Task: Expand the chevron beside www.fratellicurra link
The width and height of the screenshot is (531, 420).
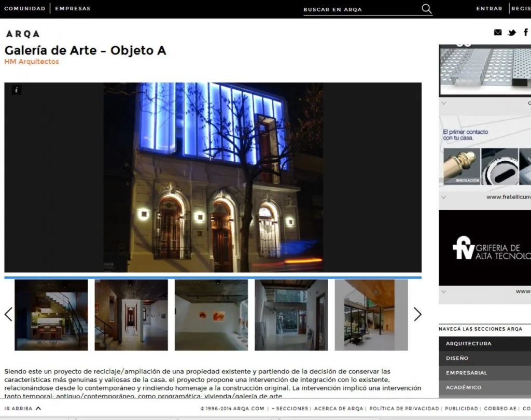Action: [x=444, y=197]
